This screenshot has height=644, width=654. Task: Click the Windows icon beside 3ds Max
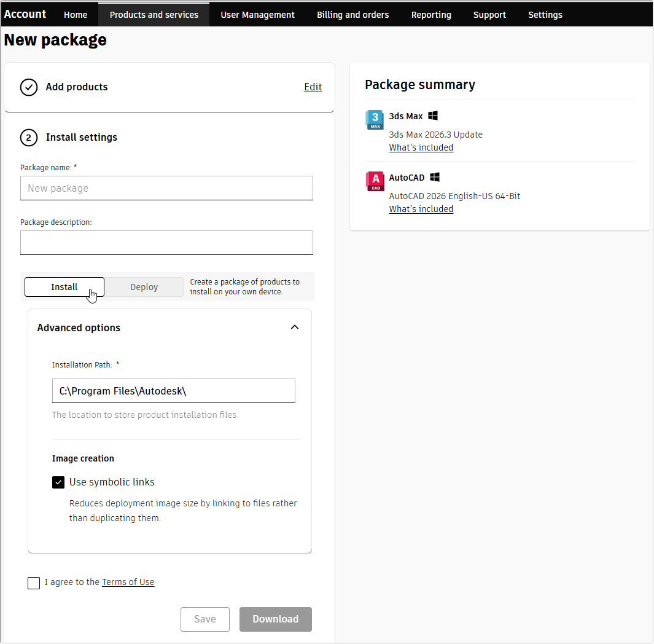pyautogui.click(x=433, y=116)
